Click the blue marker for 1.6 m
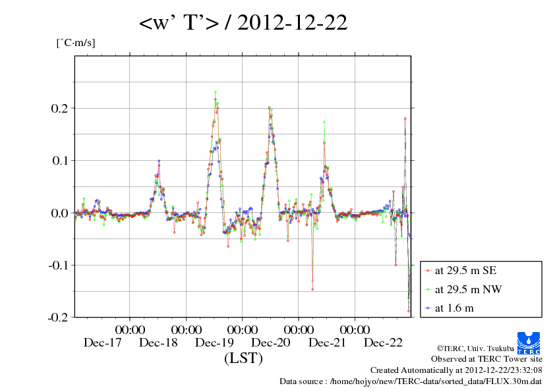The image size is (555, 392). click(427, 308)
